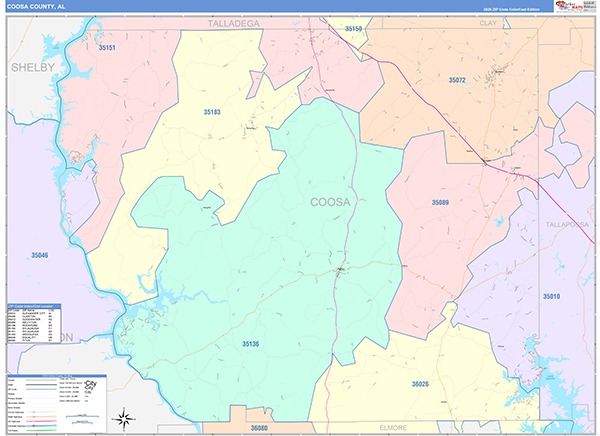
Task: Click the 35150 ZIP code label
Action: click(x=353, y=29)
